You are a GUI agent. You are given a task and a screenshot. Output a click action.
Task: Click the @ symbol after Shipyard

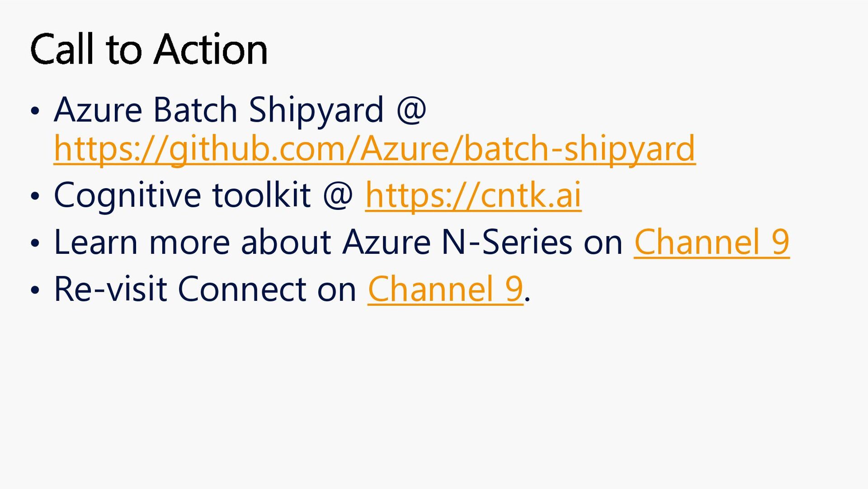[411, 110]
